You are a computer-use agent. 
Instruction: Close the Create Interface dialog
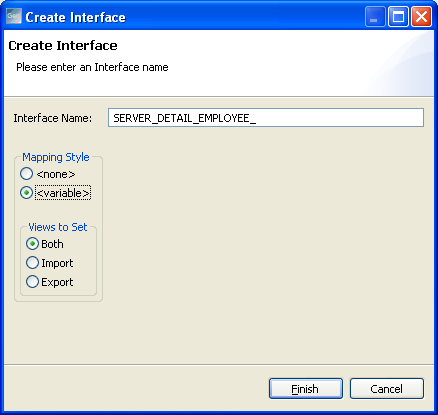pos(421,16)
